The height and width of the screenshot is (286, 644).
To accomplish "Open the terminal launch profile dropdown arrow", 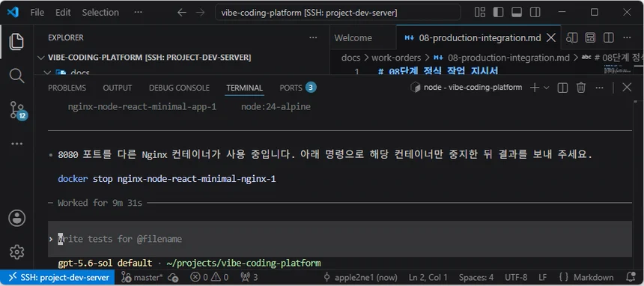I will 546,88.
